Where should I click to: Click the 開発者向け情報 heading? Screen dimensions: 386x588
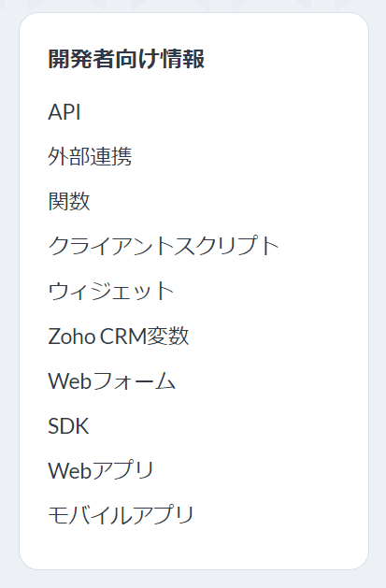pyautogui.click(x=126, y=59)
